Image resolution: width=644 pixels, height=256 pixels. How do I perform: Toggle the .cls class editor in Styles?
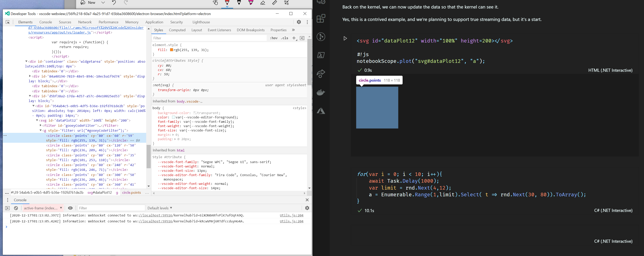tap(284, 38)
